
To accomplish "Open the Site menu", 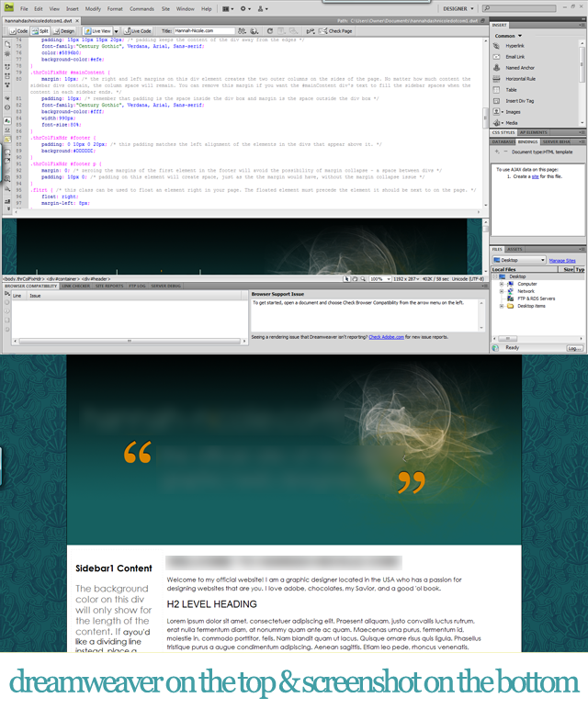I will click(165, 8).
